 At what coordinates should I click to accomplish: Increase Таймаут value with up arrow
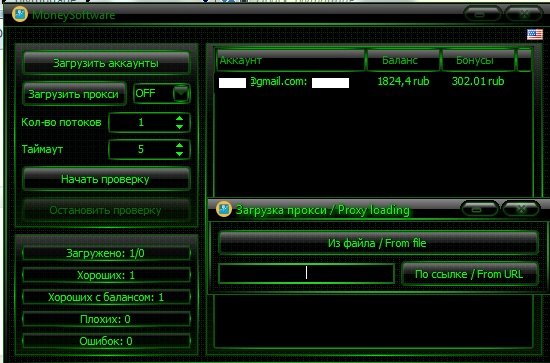pos(179,145)
